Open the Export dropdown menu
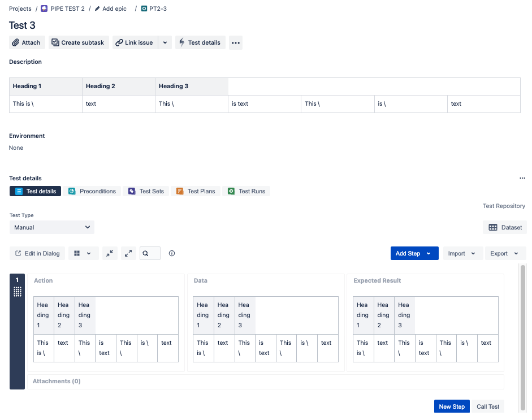The image size is (532, 420). click(x=505, y=253)
